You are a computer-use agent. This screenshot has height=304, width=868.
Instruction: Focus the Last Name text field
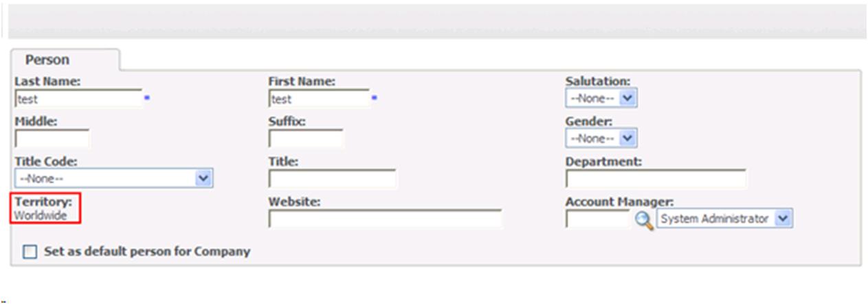coord(78,99)
